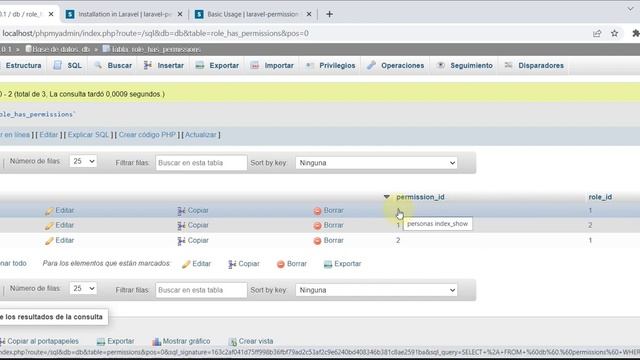Image resolution: width=640 pixels, height=360 pixels.
Task: Bookmark this page with star icon
Action: [x=615, y=33]
